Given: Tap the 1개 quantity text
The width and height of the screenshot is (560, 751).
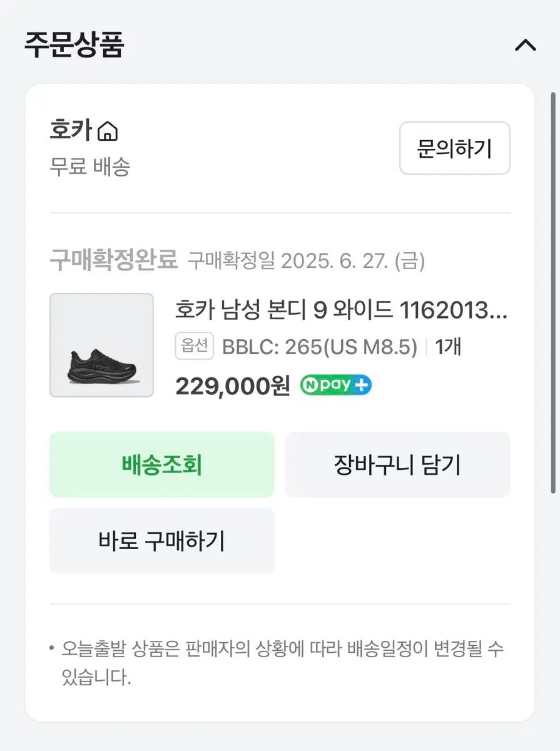Looking at the screenshot, I should pyautogui.click(x=448, y=347).
